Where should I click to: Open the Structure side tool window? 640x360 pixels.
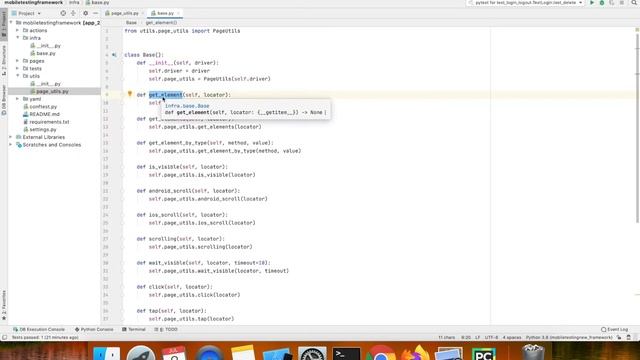(4, 60)
